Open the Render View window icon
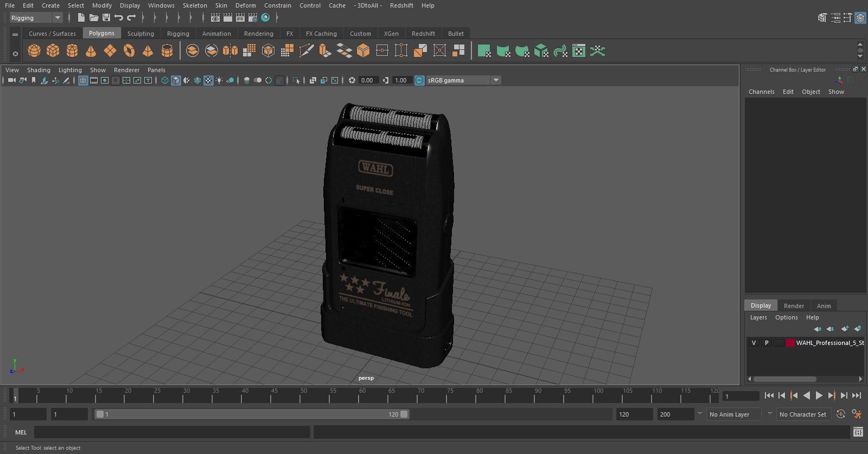The width and height of the screenshot is (868, 454). tap(215, 17)
